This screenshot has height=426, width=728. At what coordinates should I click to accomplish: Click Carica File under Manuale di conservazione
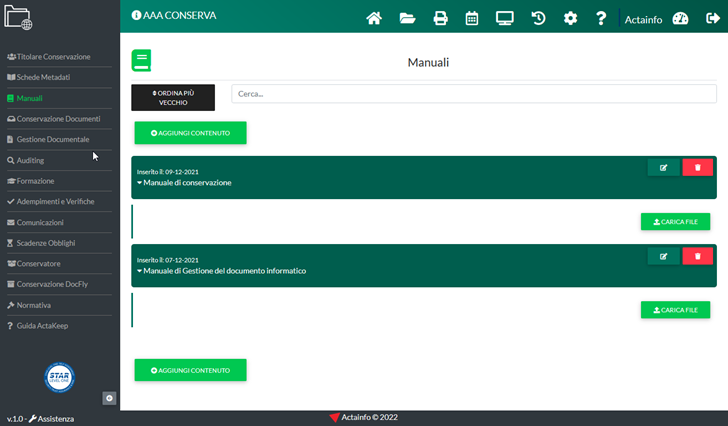click(x=675, y=222)
